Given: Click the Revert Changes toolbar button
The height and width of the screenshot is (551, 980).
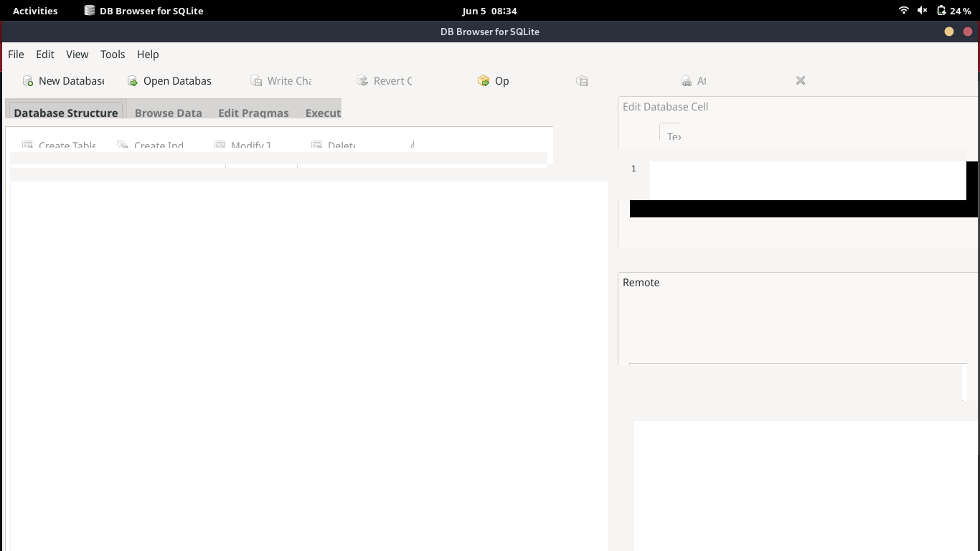Looking at the screenshot, I should 384,81.
